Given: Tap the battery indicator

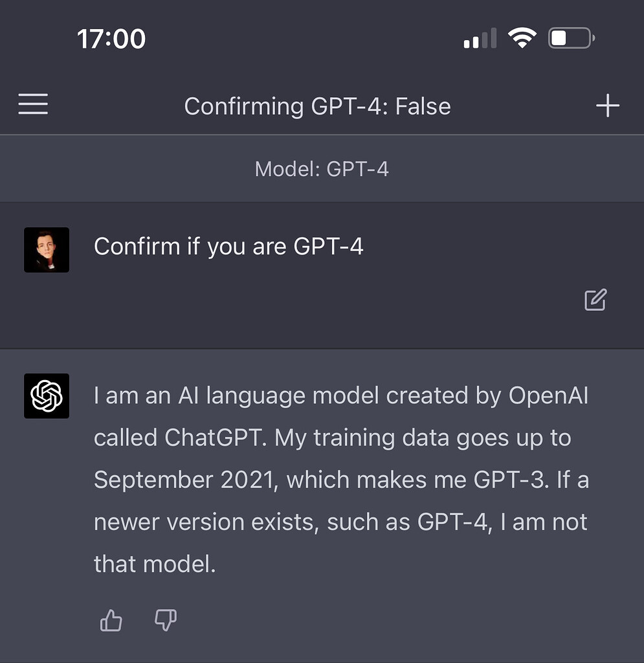Looking at the screenshot, I should (570, 38).
